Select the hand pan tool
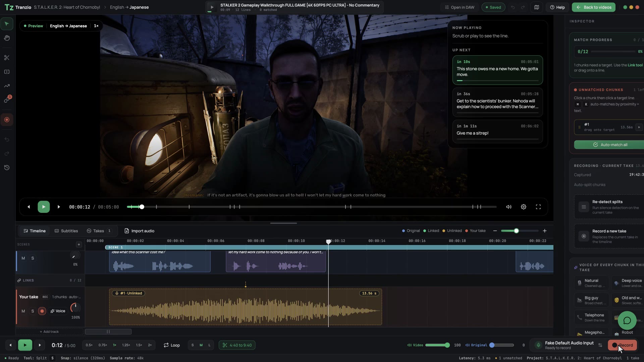 [7, 38]
